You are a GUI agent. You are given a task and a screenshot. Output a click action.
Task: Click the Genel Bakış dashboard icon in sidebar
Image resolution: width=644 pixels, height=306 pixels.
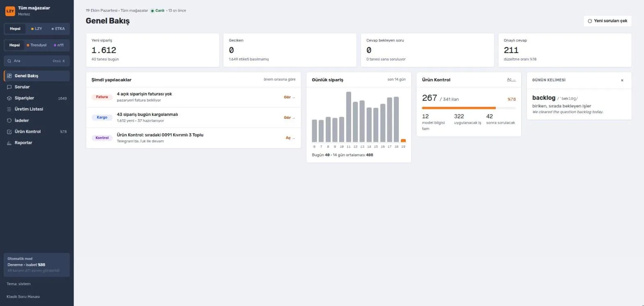[9, 76]
